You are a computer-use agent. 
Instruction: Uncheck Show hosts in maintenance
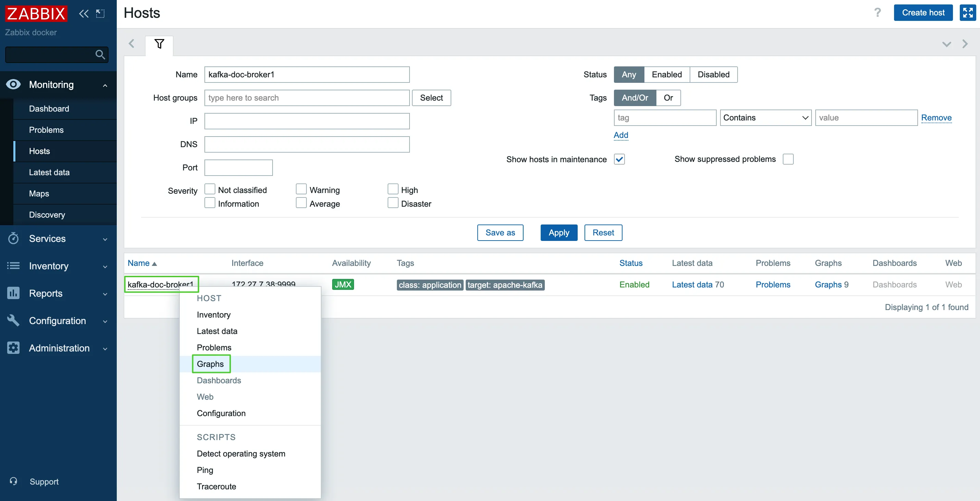point(619,159)
